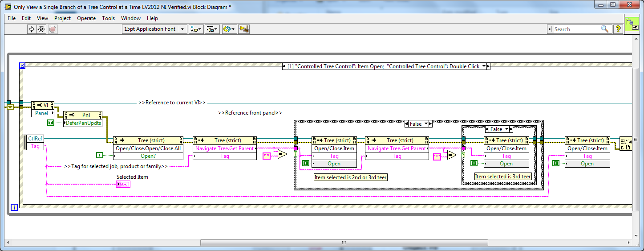This screenshot has width=644, height=251.
Task: Open the Tools menu
Action: pyautogui.click(x=108, y=18)
